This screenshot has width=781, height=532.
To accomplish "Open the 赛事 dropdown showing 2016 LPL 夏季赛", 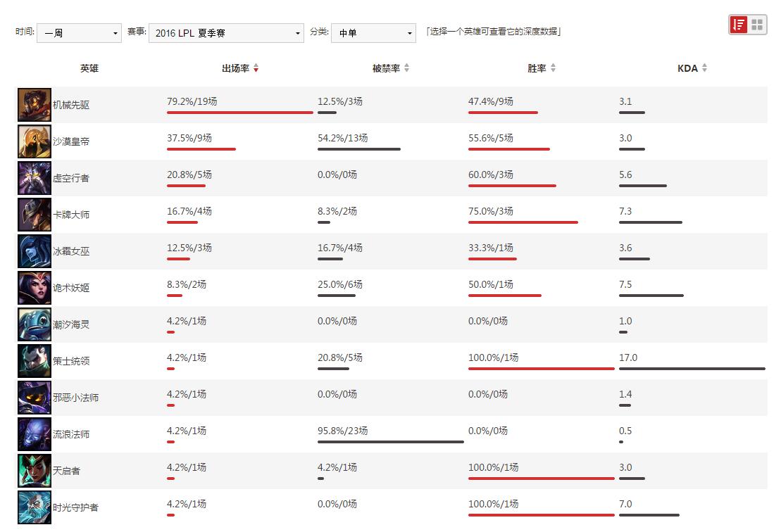I will coord(225,33).
